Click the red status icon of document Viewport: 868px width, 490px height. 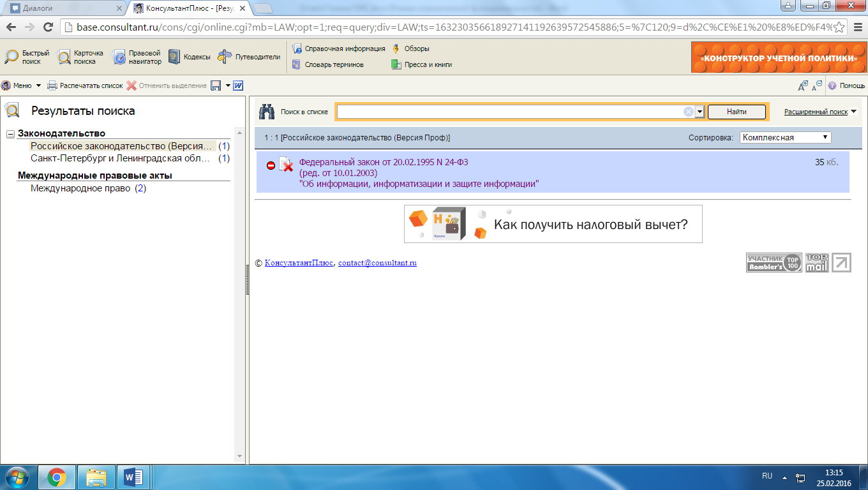coord(271,166)
